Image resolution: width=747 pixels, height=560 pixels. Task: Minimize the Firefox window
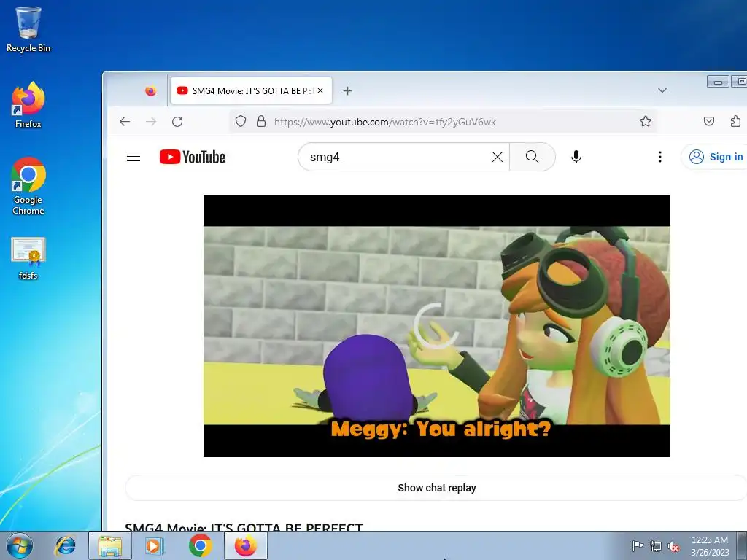718,82
